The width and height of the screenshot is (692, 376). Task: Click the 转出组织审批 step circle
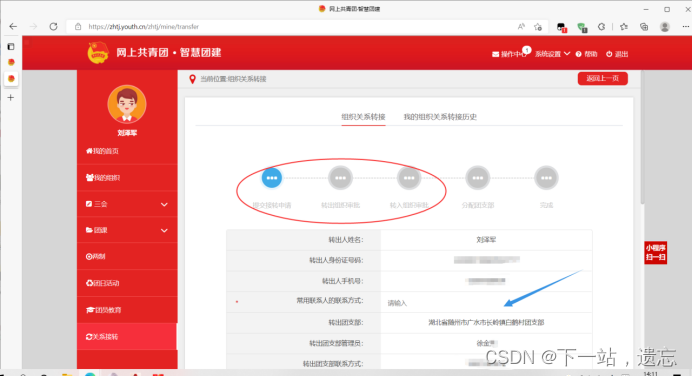pos(340,178)
